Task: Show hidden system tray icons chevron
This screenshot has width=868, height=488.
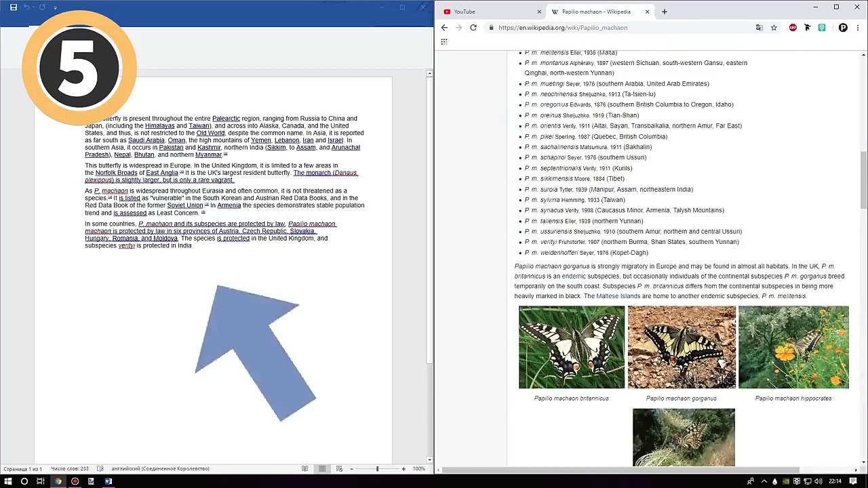Action: [763, 481]
